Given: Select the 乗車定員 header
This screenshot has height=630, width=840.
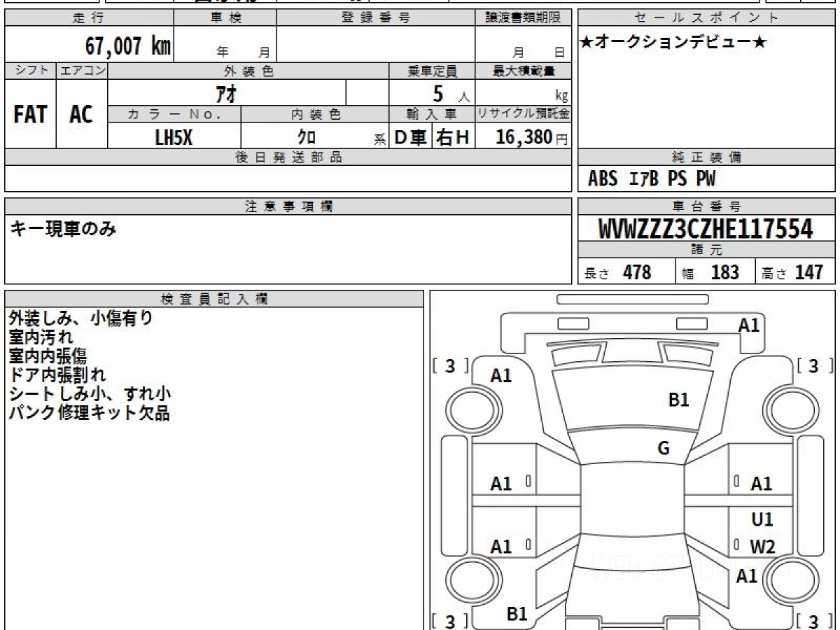Looking at the screenshot, I should coord(432,71).
